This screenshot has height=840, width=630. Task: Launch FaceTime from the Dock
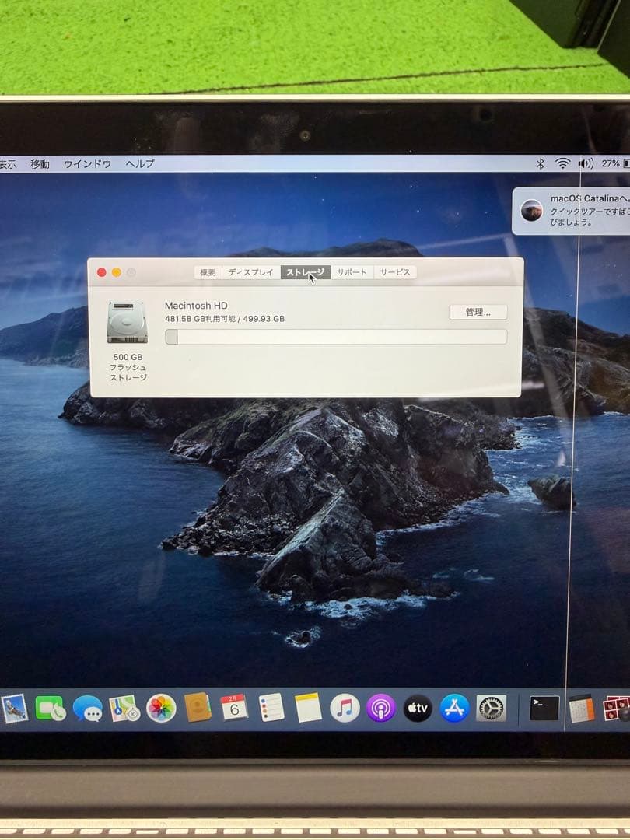pyautogui.click(x=51, y=709)
